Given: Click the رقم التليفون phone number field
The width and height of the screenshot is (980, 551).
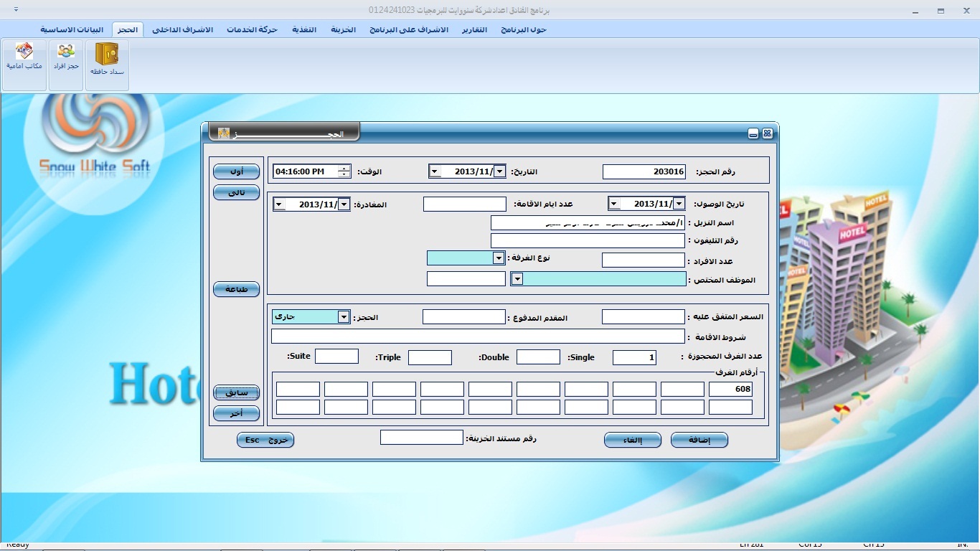Looking at the screenshot, I should pyautogui.click(x=588, y=240).
